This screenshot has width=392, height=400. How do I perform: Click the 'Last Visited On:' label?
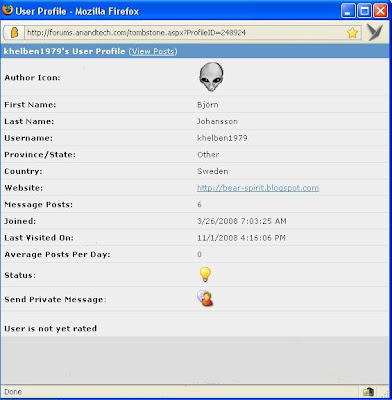39,238
